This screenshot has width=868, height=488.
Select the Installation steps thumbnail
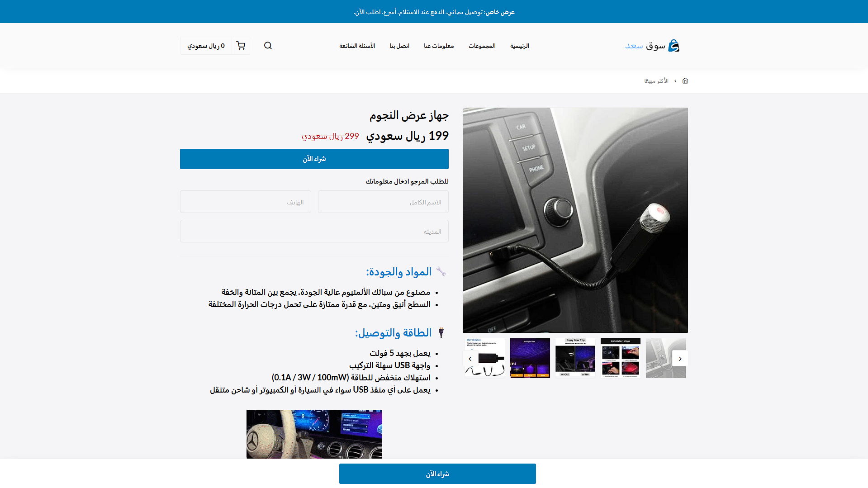click(620, 358)
